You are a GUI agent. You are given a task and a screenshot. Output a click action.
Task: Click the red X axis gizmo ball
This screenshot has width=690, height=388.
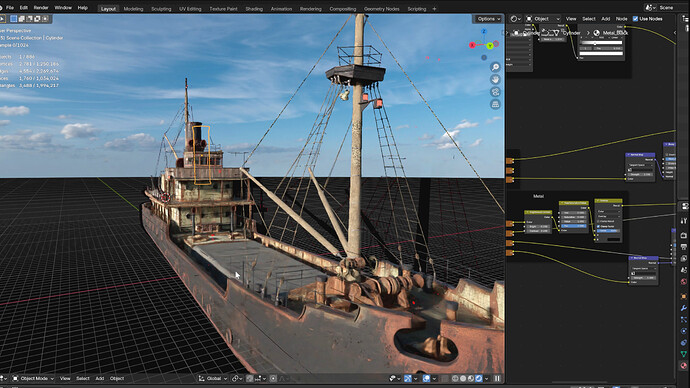472,45
